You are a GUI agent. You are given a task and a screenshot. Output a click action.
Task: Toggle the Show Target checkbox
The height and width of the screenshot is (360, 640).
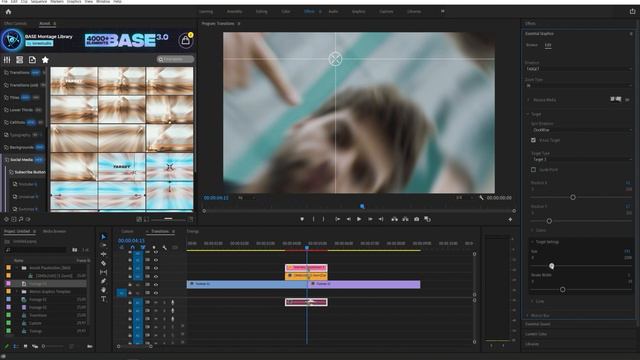(533, 140)
